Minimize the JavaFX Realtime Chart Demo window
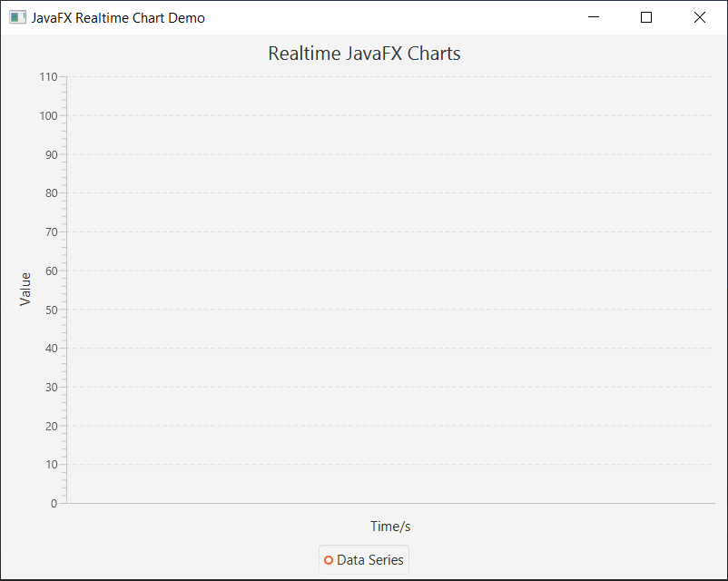The image size is (728, 581). tap(594, 17)
